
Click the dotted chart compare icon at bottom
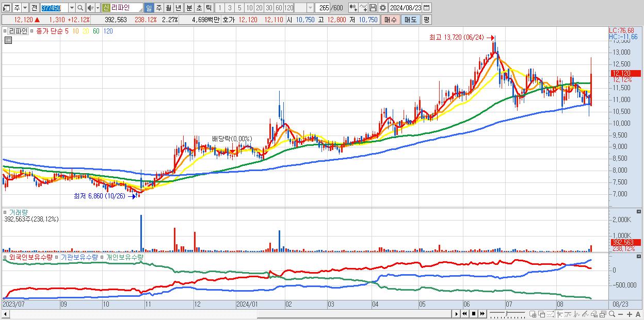tap(550, 314)
